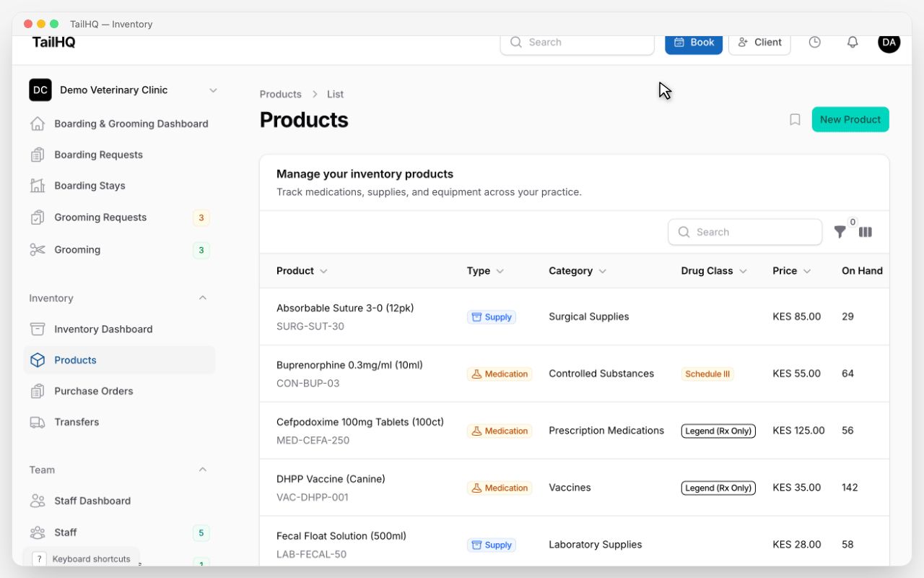Open the Products breadcrumb link
Image resolution: width=924 pixels, height=578 pixels.
[280, 94]
